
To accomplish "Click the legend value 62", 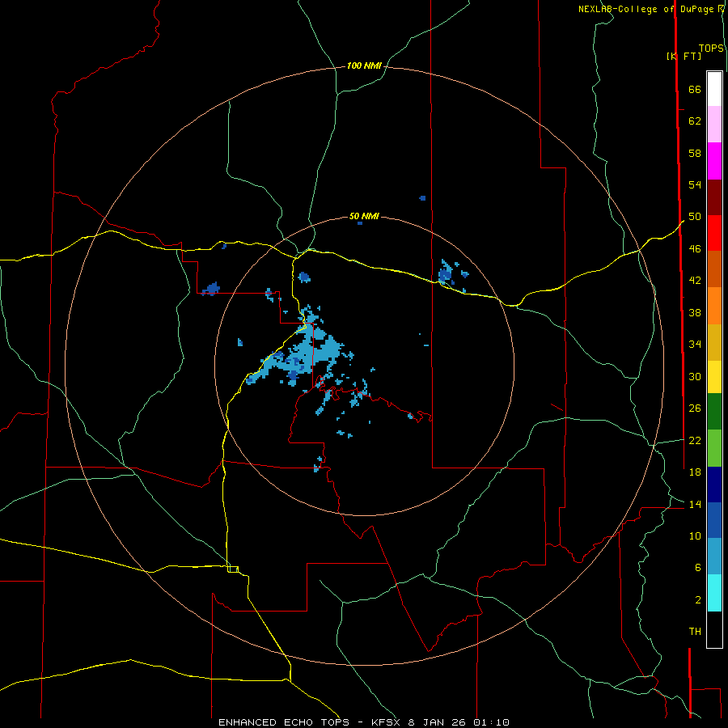I will point(695,121).
